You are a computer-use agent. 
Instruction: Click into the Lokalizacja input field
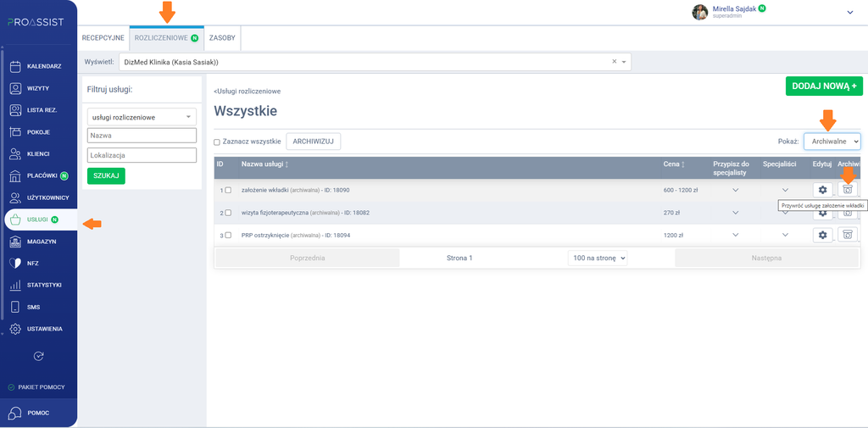(142, 156)
